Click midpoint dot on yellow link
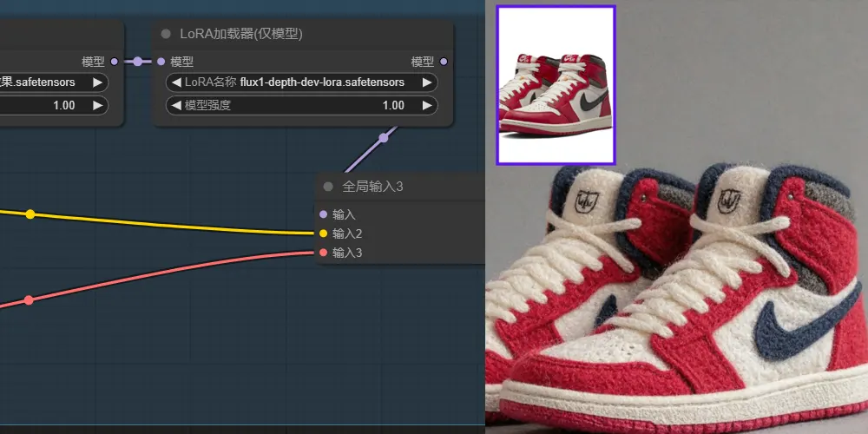The height and width of the screenshot is (434, 868). tap(30, 214)
